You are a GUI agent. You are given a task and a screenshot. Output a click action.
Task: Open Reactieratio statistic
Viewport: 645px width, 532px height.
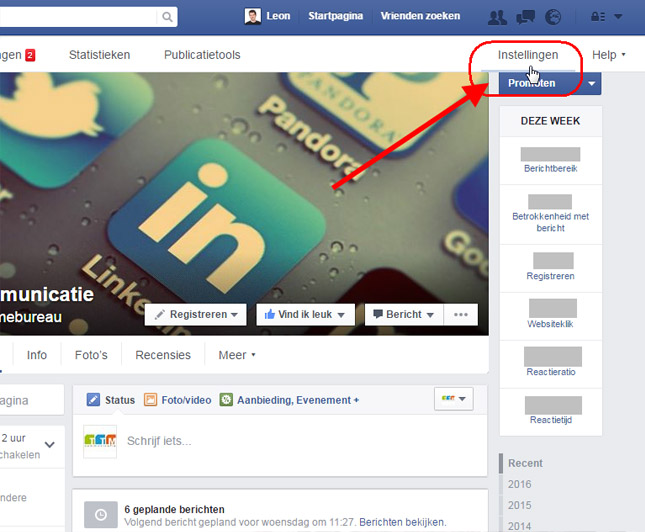[551, 372]
